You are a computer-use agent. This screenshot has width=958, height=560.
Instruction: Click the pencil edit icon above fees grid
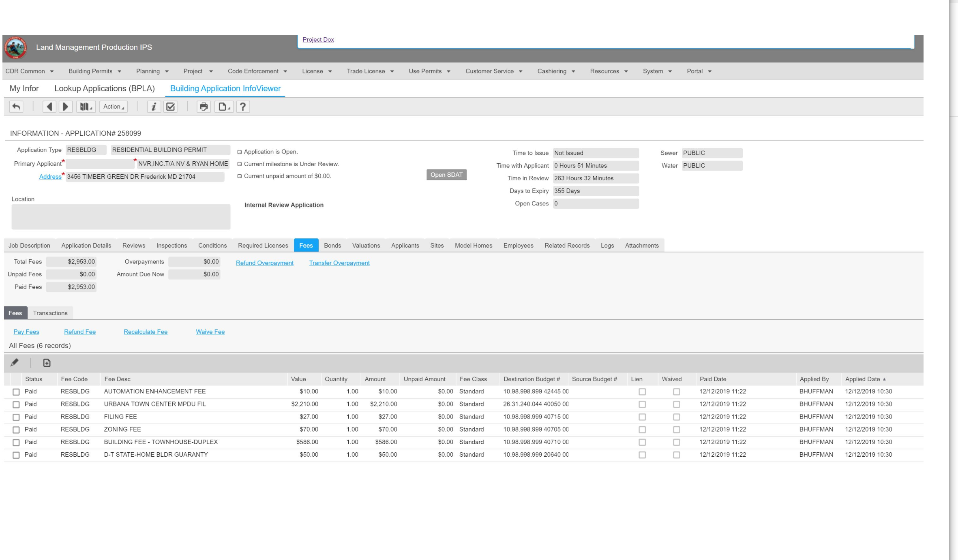coord(15,363)
